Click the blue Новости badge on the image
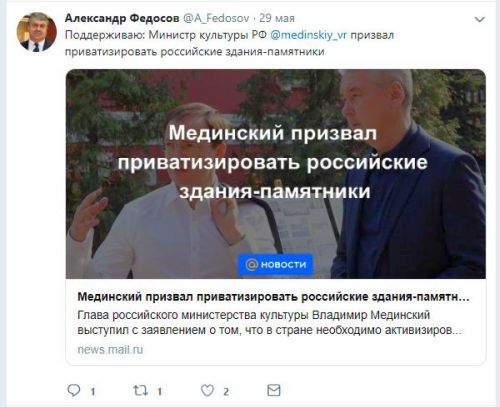 (x=276, y=265)
